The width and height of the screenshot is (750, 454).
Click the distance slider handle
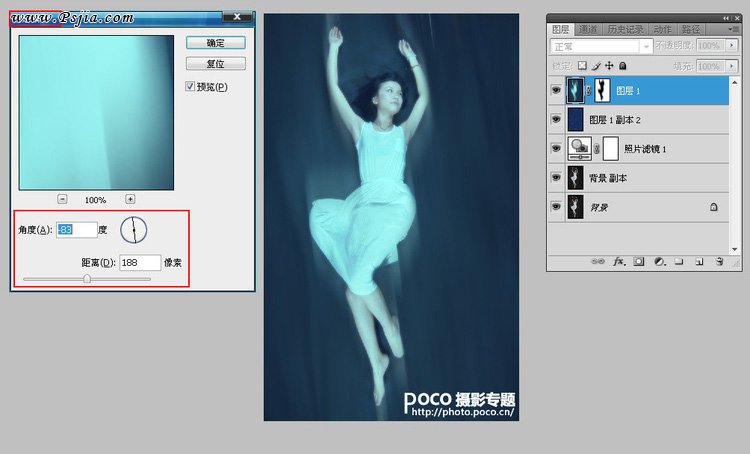point(87,279)
